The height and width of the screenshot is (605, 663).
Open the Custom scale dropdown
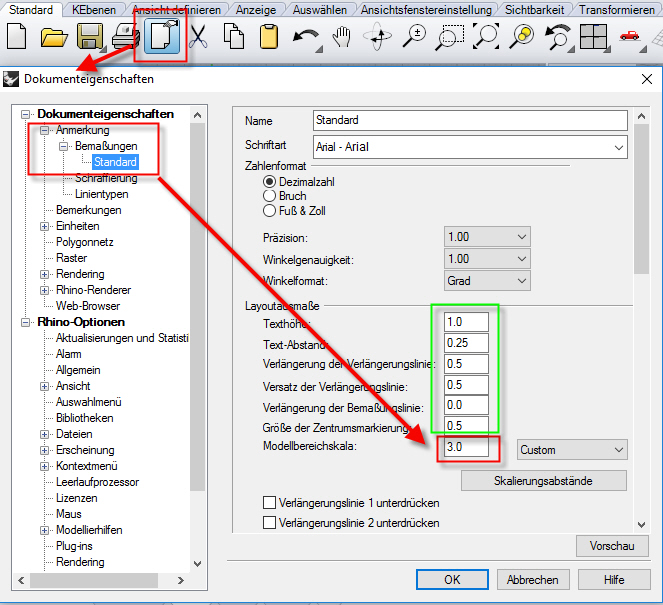tap(572, 450)
